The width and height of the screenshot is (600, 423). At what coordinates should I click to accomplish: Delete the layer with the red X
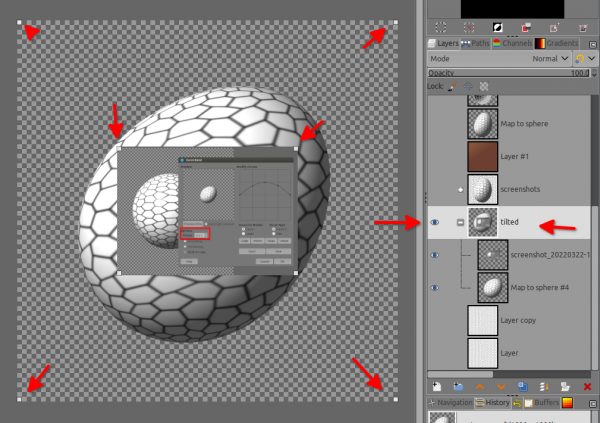click(587, 387)
